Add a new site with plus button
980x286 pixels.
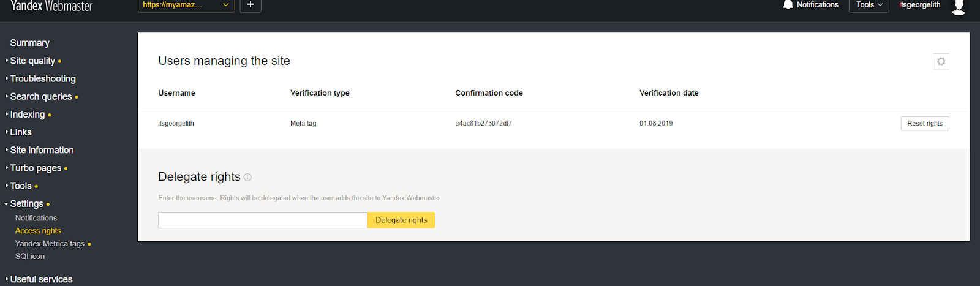click(x=251, y=5)
